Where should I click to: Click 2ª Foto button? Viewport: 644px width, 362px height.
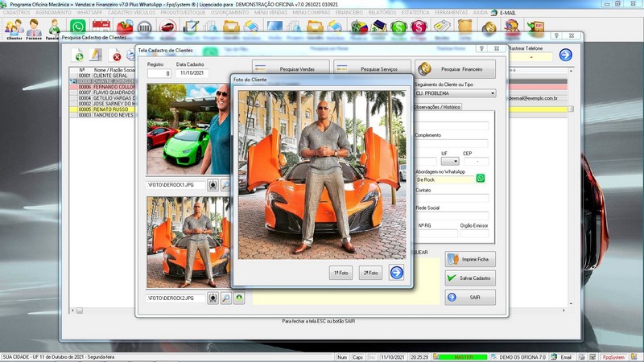pyautogui.click(x=370, y=273)
